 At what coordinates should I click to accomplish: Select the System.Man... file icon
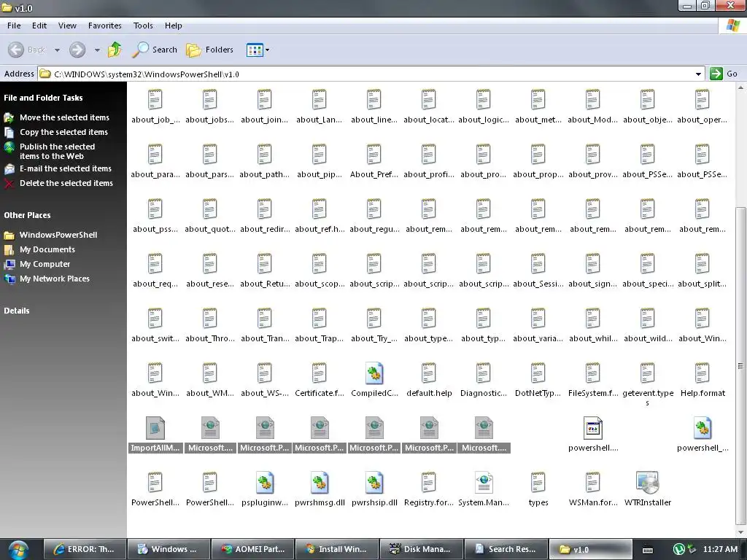click(x=484, y=483)
